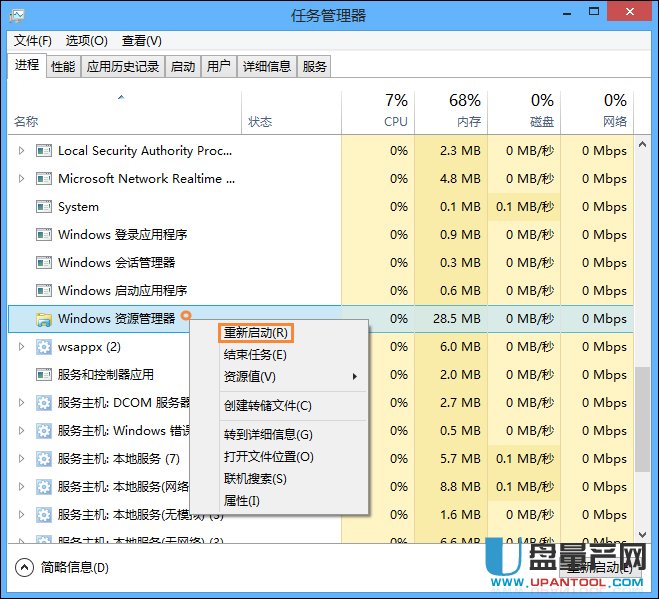Click the Local Security Authority Process icon
This screenshot has width=659, height=599.
pos(44,150)
